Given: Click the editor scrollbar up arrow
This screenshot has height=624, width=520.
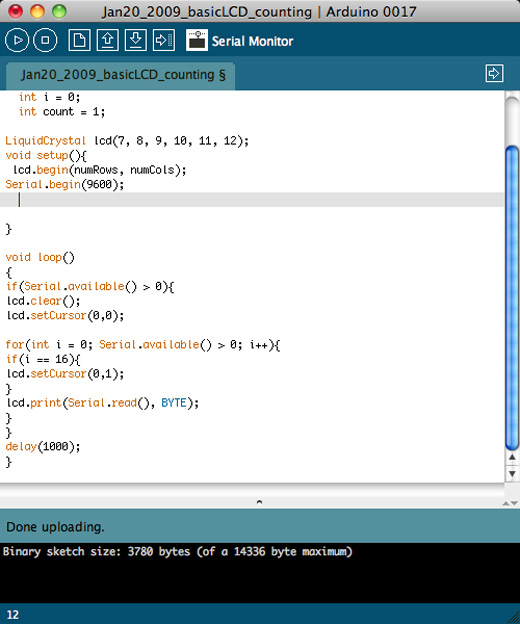Looking at the screenshot, I should pyautogui.click(x=512, y=457).
